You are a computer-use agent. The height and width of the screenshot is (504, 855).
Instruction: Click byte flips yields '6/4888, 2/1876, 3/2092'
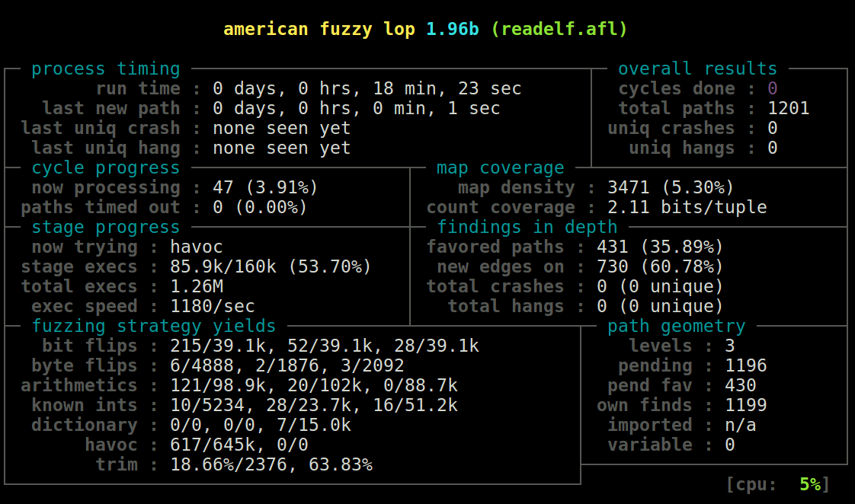pyautogui.click(x=287, y=366)
